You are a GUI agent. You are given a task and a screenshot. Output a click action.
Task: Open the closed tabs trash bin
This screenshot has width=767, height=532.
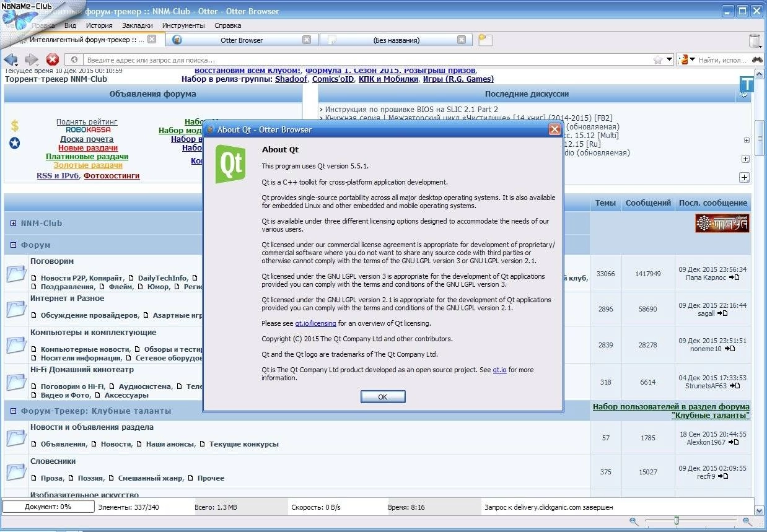click(755, 41)
